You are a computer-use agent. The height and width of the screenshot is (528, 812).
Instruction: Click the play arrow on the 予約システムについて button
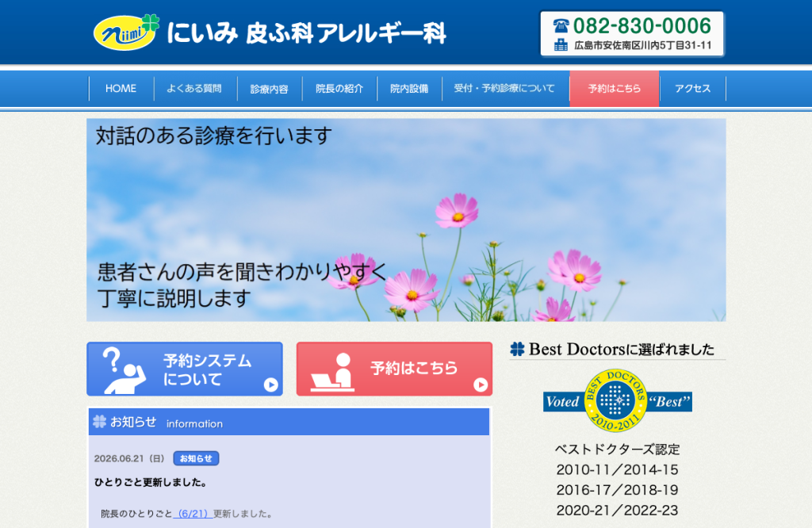[x=271, y=385]
